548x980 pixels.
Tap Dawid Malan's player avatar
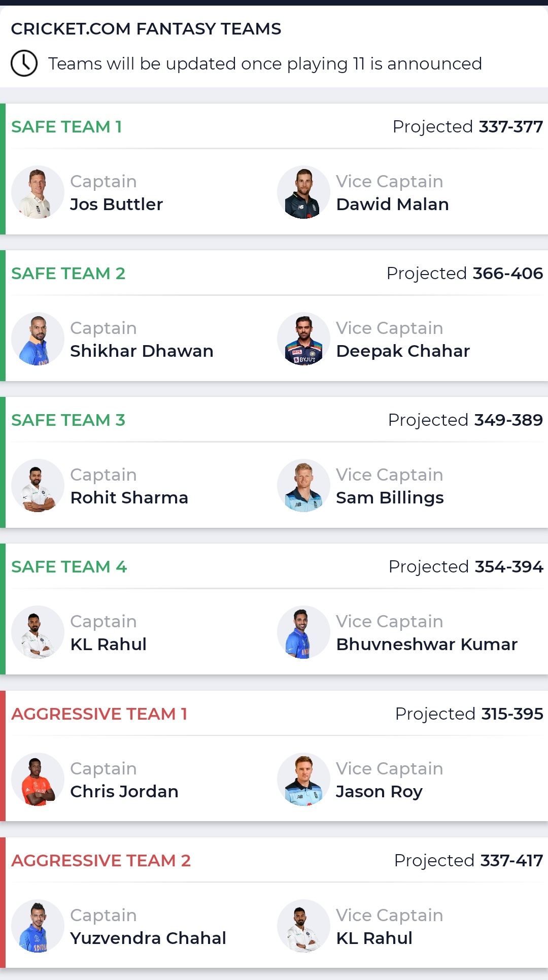click(x=303, y=192)
